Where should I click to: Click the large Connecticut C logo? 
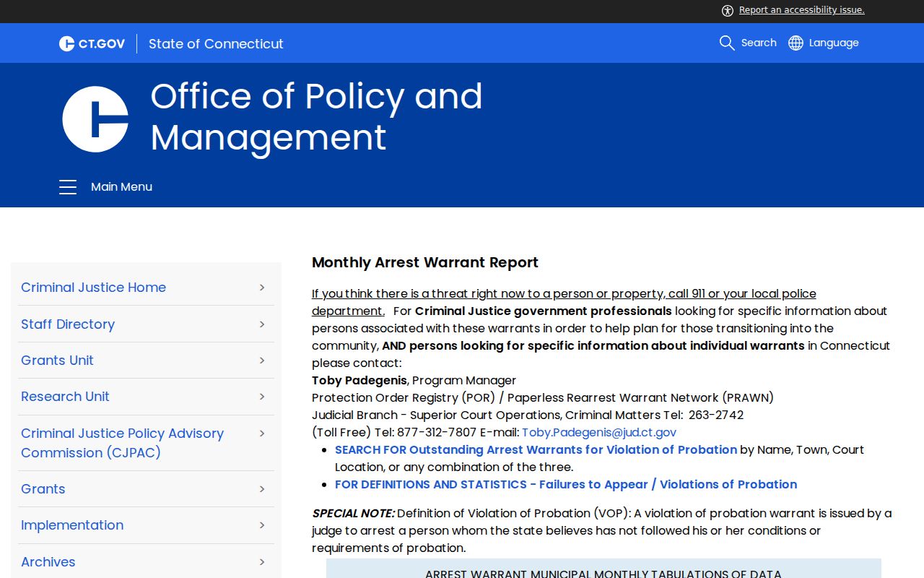click(x=95, y=119)
